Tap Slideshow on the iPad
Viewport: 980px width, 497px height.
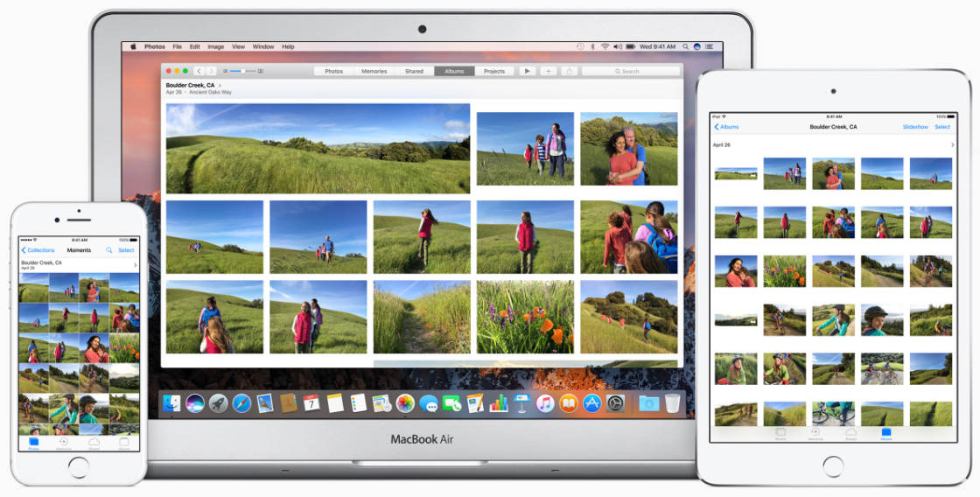(x=915, y=127)
